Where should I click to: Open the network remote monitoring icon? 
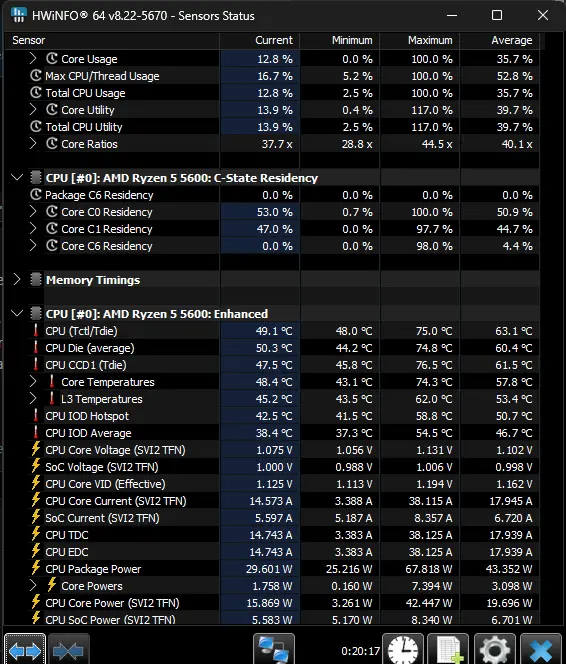[x=273, y=650]
